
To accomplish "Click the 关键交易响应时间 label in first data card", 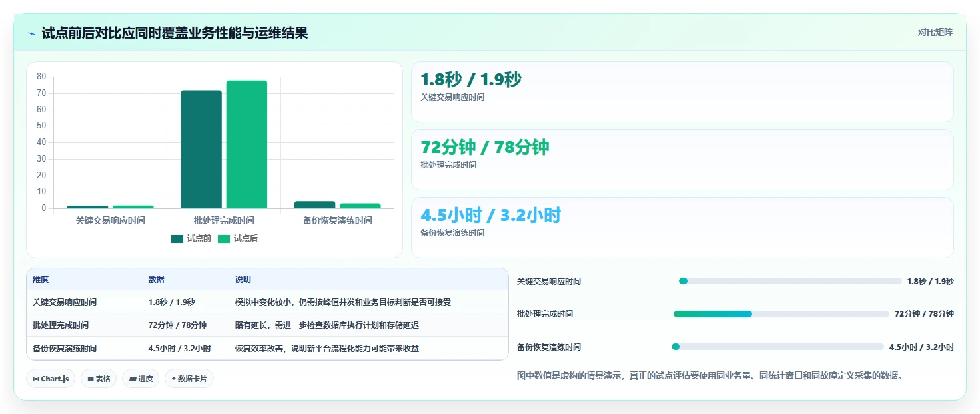I will click(x=452, y=97).
